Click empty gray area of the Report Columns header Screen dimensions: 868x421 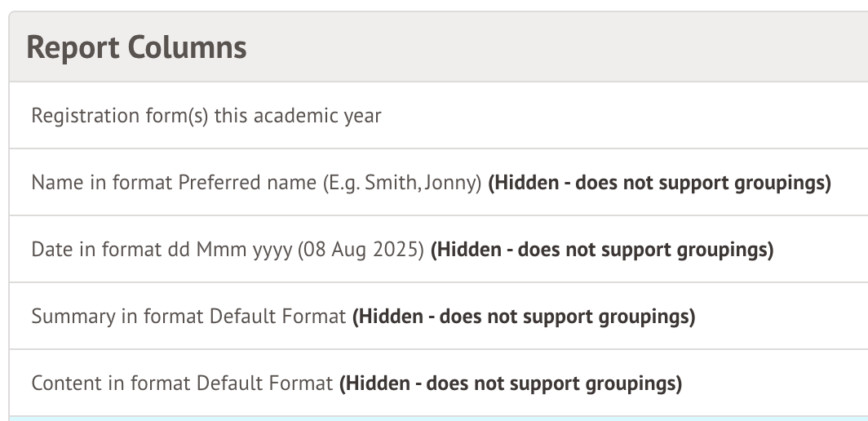571,47
